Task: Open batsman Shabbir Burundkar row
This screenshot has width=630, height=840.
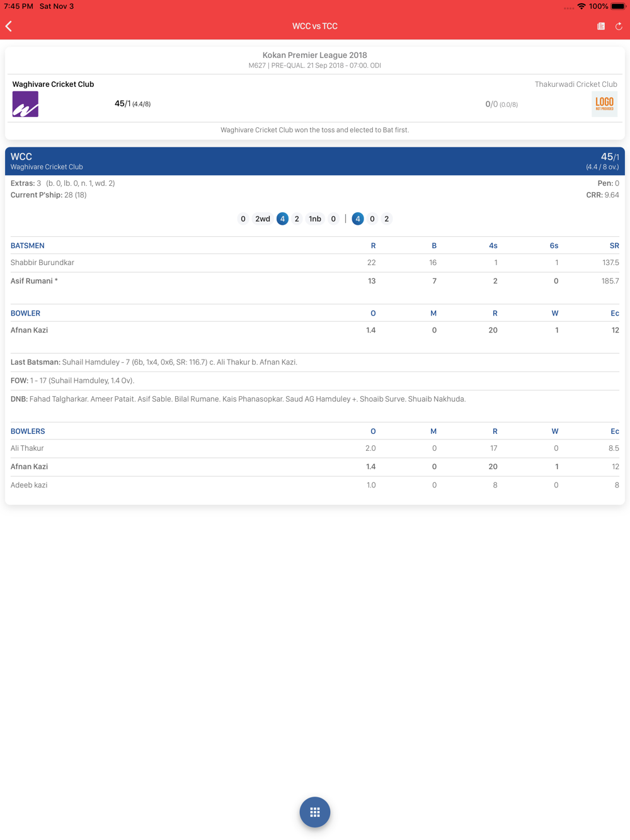Action: (x=315, y=263)
